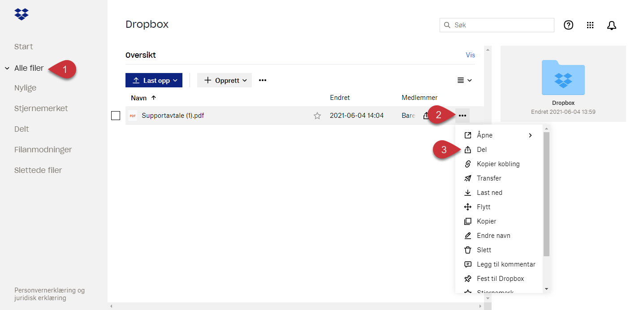Click the Fest til Dropbox pin icon
Viewport: 644px width, 310px height.
[x=468, y=279]
